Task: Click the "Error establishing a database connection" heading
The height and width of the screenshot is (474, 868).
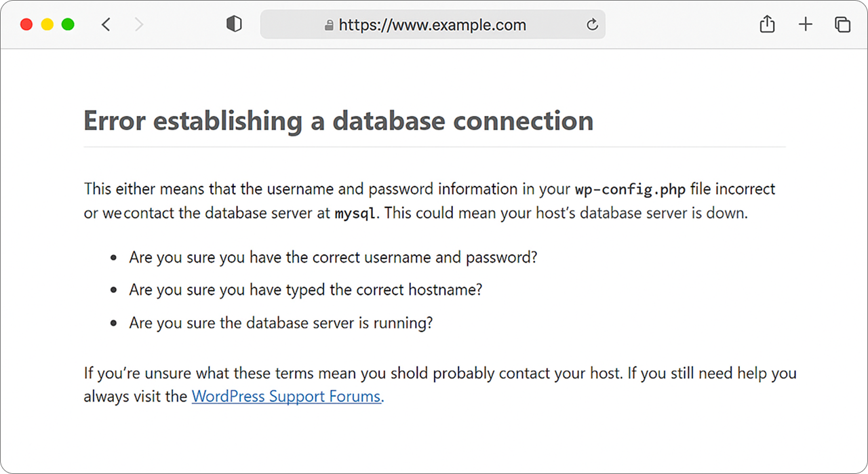Action: 338,121
